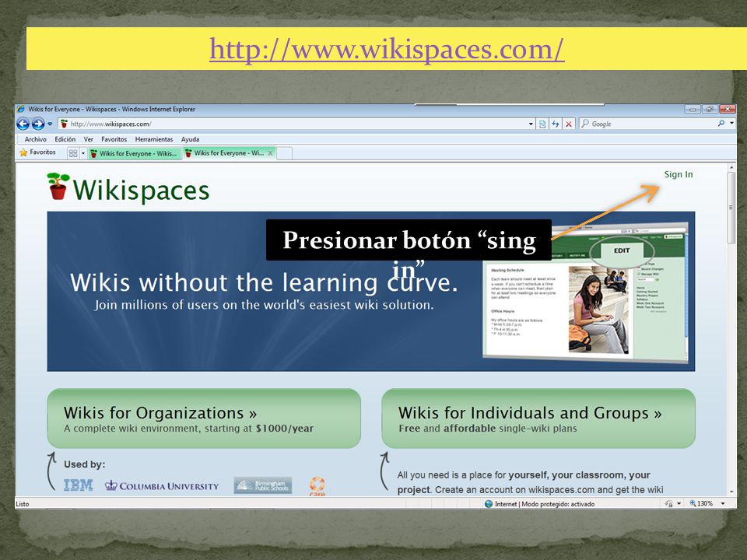Click 'Used by:' label
The width and height of the screenshot is (747, 560).
84,464
